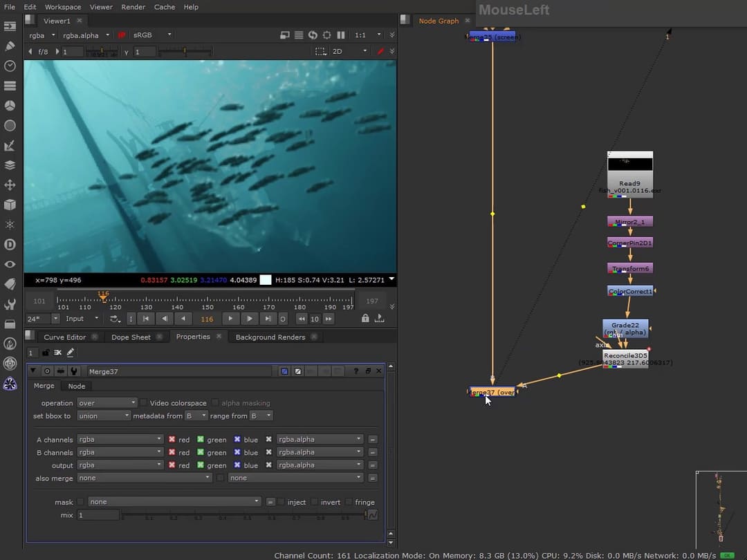Open the set bbox to union dropdown
Viewport: 747px width, 560px height.
(103, 416)
